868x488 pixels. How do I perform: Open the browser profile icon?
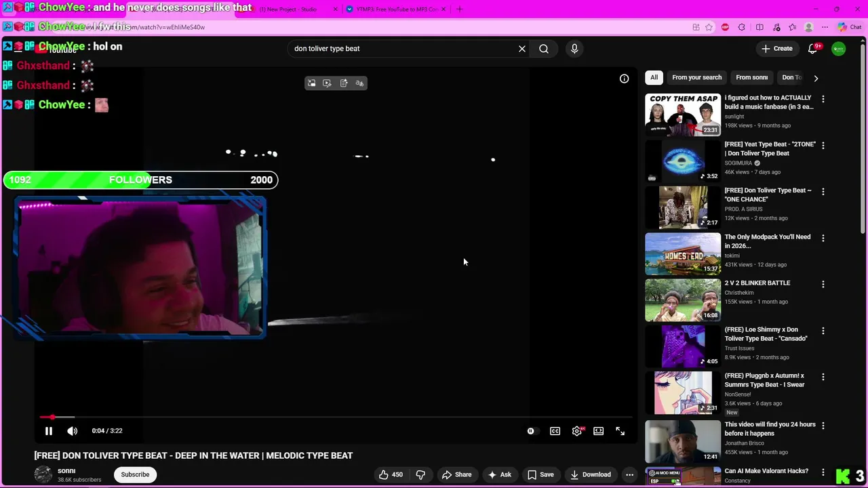(808, 27)
